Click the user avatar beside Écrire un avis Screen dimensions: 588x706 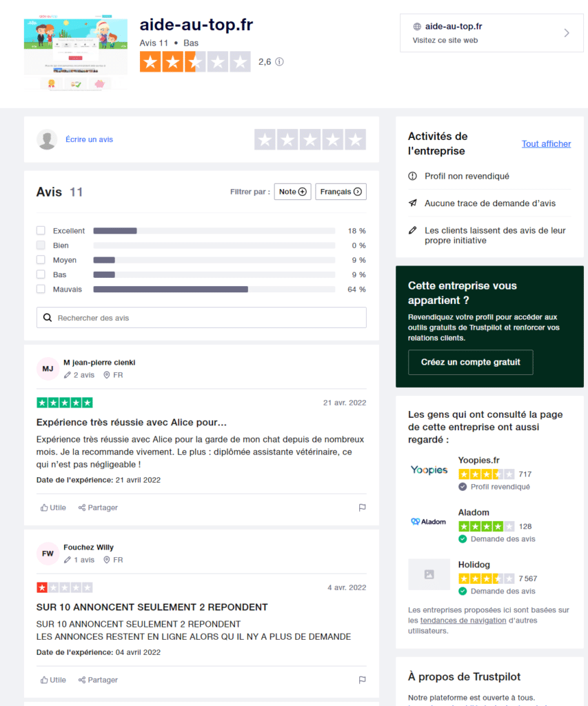click(47, 139)
